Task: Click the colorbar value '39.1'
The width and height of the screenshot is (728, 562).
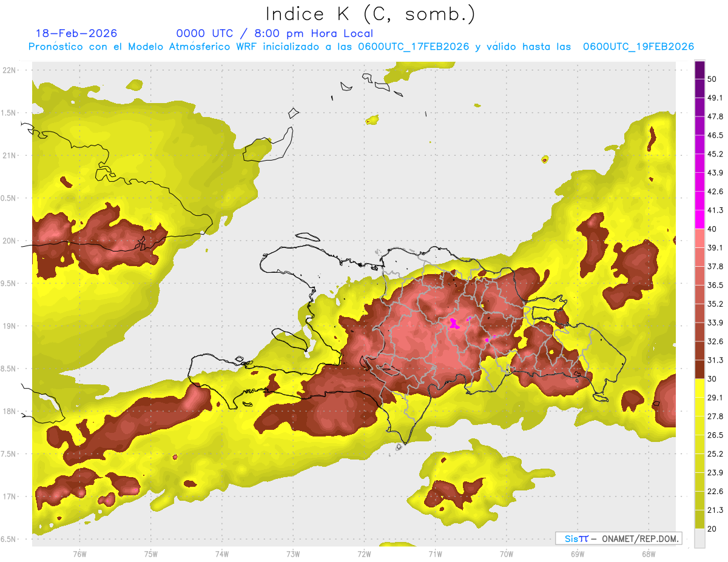Action: 715,247
